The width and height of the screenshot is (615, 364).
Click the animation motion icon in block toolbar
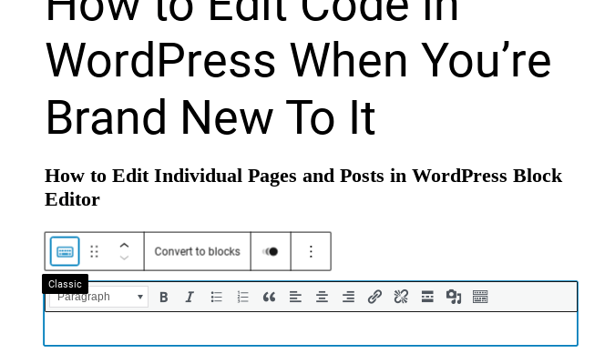[271, 251]
